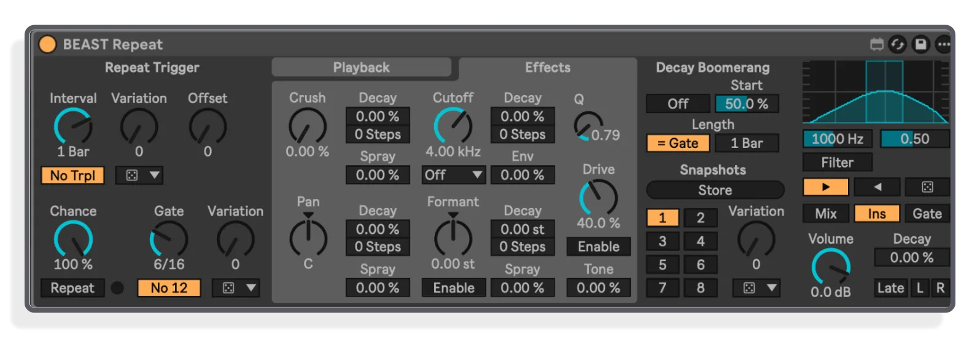Select the Gate mode button
This screenshot has height=337, width=980.
click(927, 214)
